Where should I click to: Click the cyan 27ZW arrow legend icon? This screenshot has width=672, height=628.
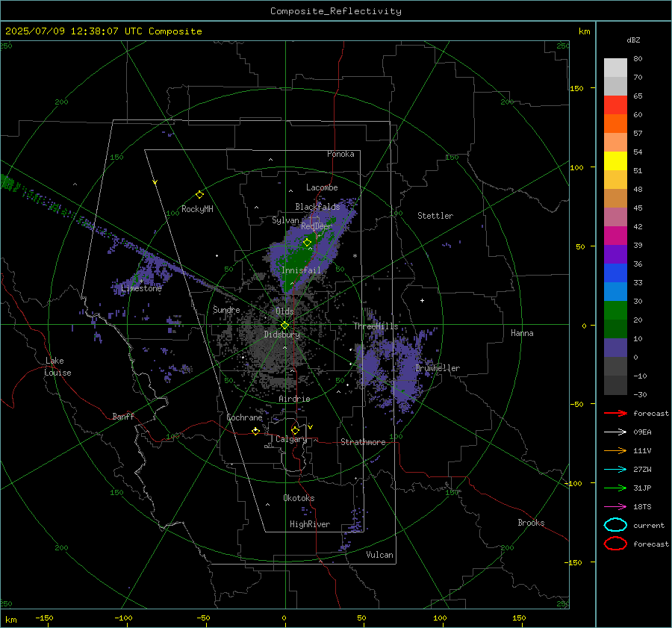pyautogui.click(x=615, y=470)
